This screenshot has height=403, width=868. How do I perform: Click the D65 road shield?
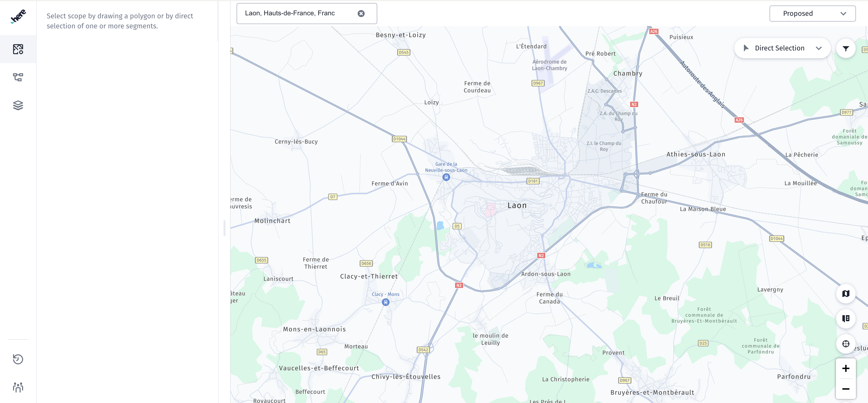pos(322,352)
